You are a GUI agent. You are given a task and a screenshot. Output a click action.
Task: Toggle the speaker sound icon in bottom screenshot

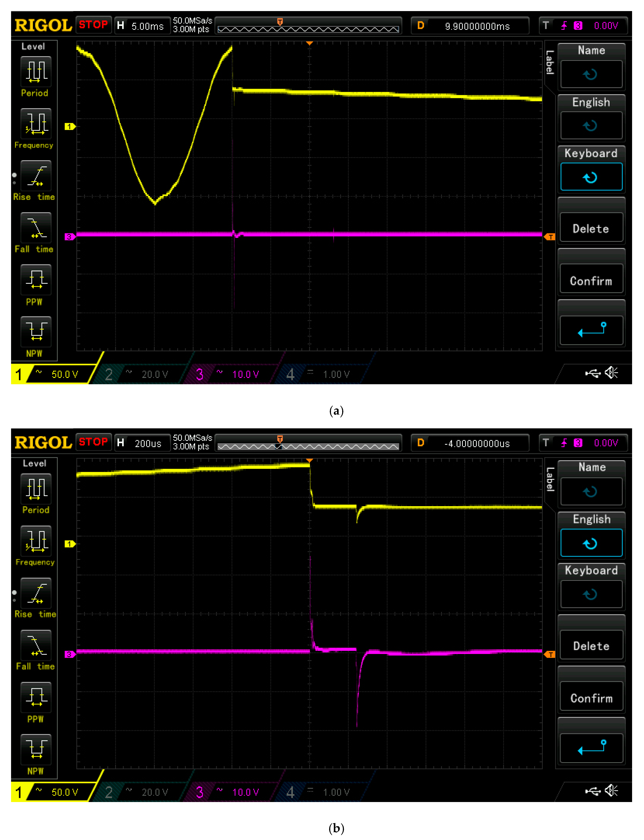point(611,790)
